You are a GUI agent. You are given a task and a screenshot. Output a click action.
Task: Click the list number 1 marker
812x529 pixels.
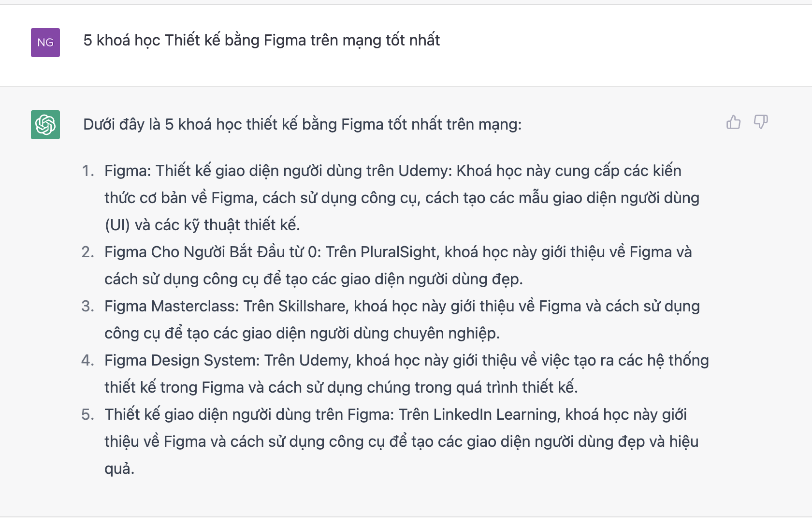tap(87, 171)
